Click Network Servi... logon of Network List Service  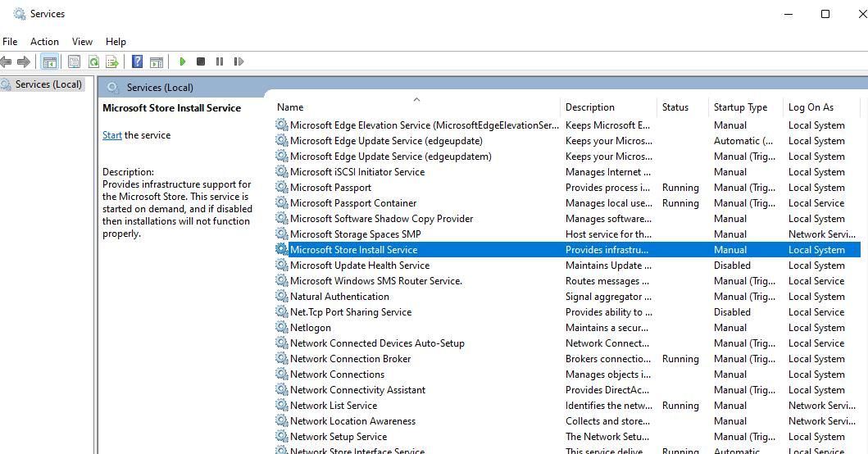(821, 406)
